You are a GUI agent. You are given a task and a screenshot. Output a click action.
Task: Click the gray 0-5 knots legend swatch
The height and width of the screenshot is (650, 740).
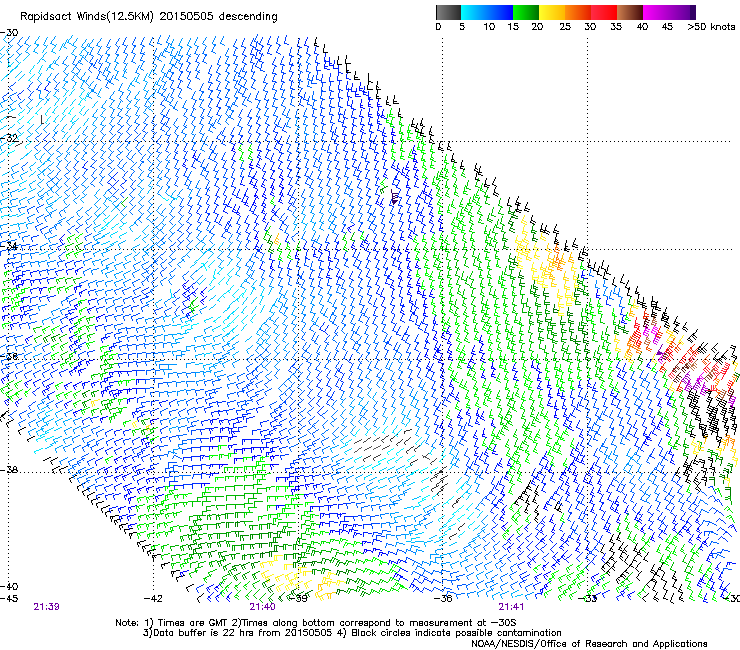448,12
